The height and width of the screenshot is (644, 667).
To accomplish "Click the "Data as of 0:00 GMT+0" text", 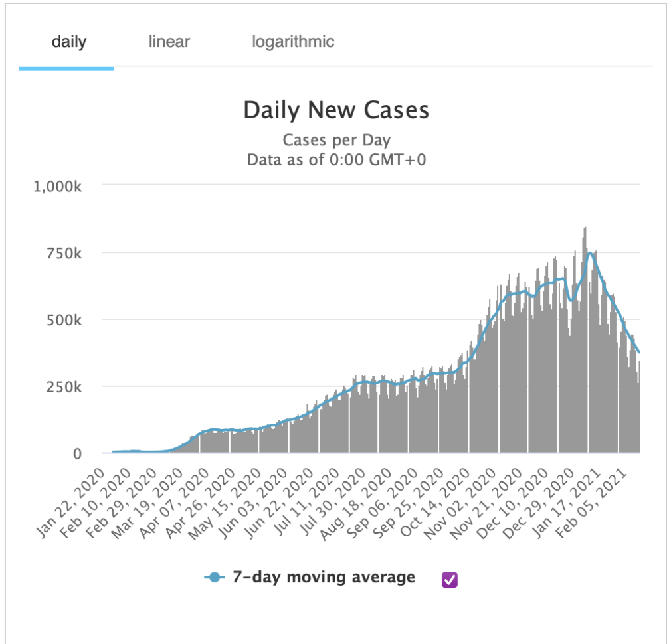I will point(336,160).
